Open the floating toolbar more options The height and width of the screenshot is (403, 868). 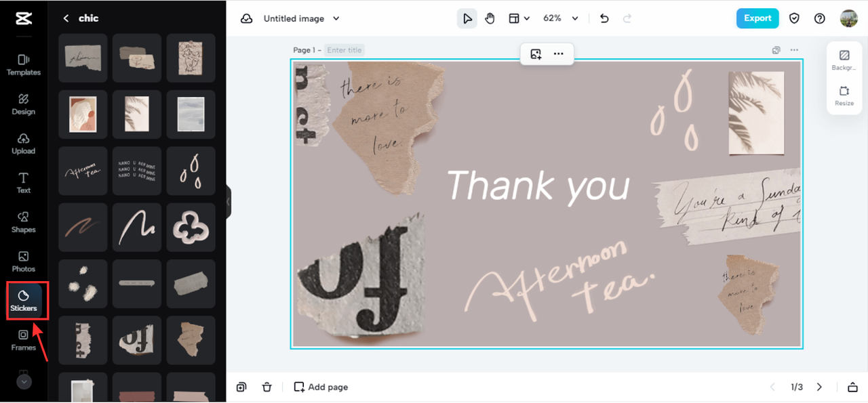[559, 54]
